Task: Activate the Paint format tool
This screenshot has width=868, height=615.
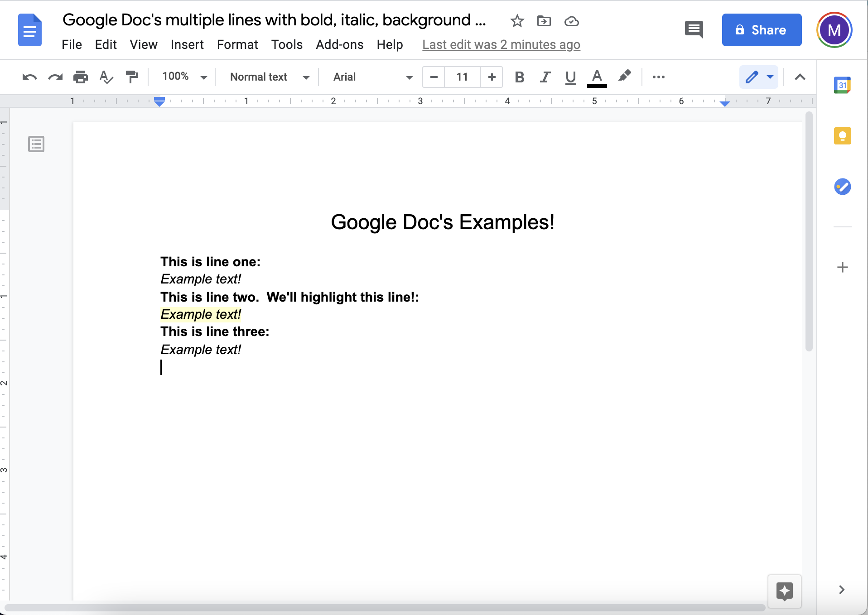Action: click(132, 77)
